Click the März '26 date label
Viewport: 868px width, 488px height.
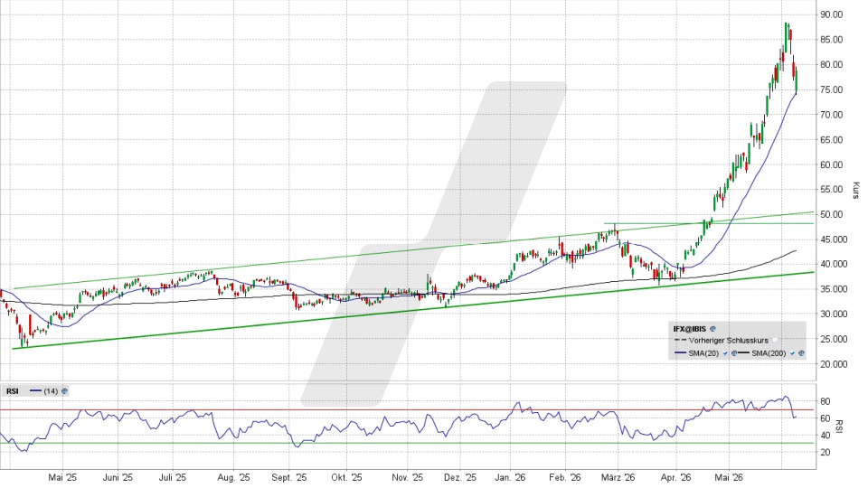point(618,477)
